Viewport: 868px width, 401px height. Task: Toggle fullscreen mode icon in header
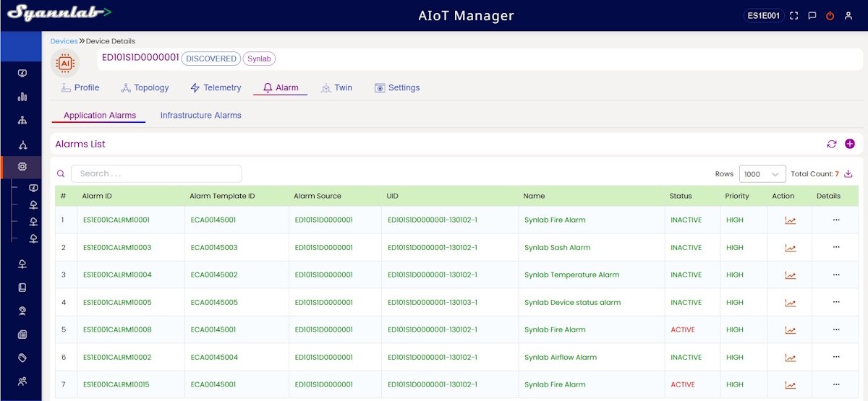coord(794,15)
